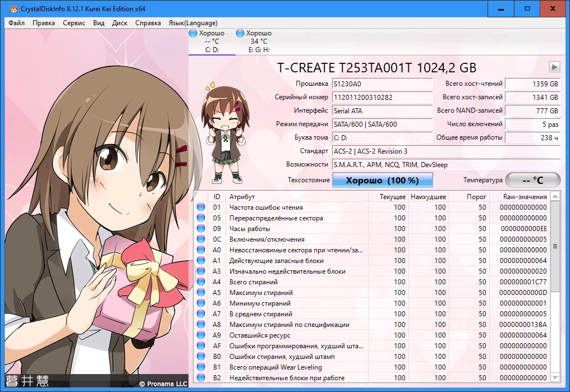This screenshot has height=392, width=570.
Task: Open the Файл menu
Action: coord(16,23)
